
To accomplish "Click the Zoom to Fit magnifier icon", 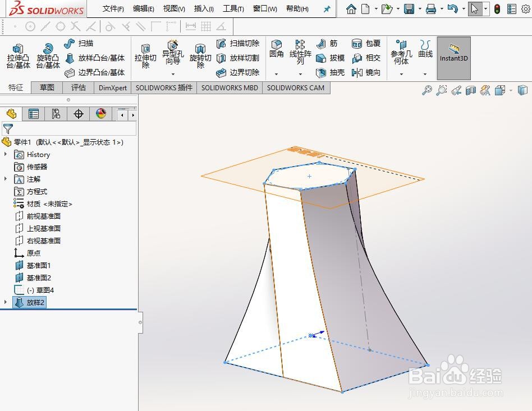I will coord(427,90).
